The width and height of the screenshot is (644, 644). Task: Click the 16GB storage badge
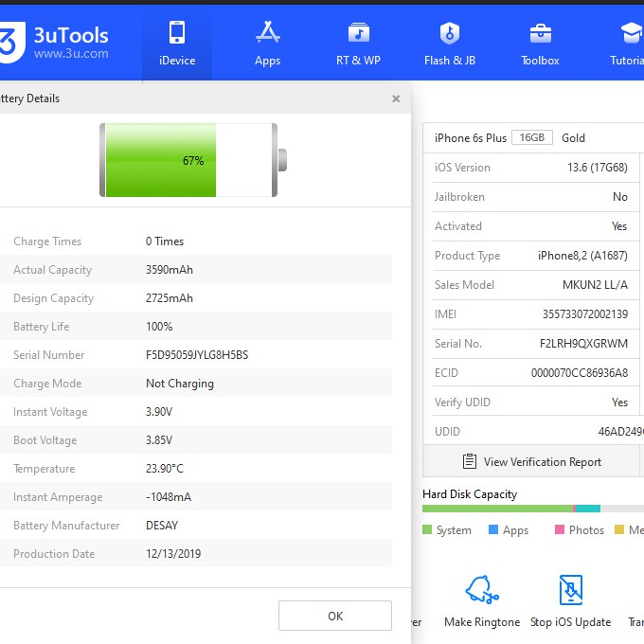tap(532, 137)
